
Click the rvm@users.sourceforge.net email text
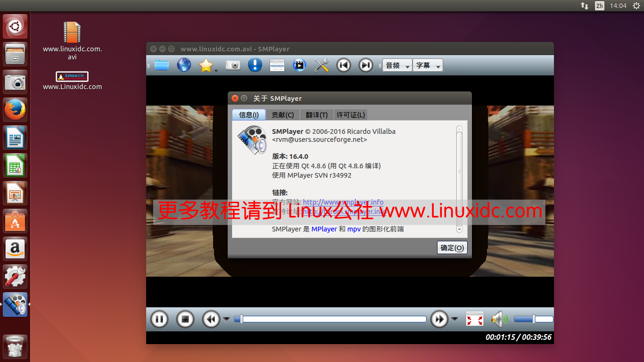[x=320, y=140]
